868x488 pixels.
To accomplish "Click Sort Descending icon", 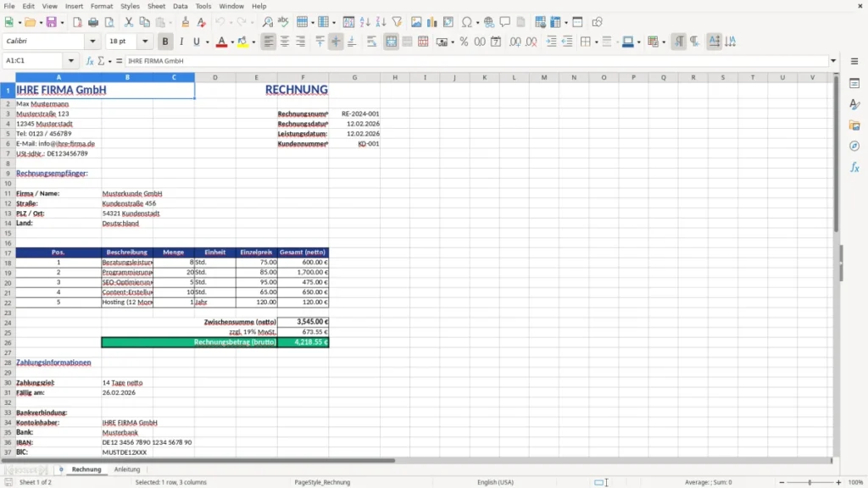I will pos(381,22).
